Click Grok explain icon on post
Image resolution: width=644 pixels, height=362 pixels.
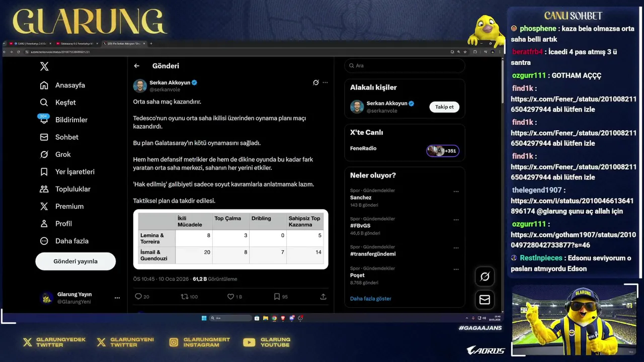[x=315, y=82]
